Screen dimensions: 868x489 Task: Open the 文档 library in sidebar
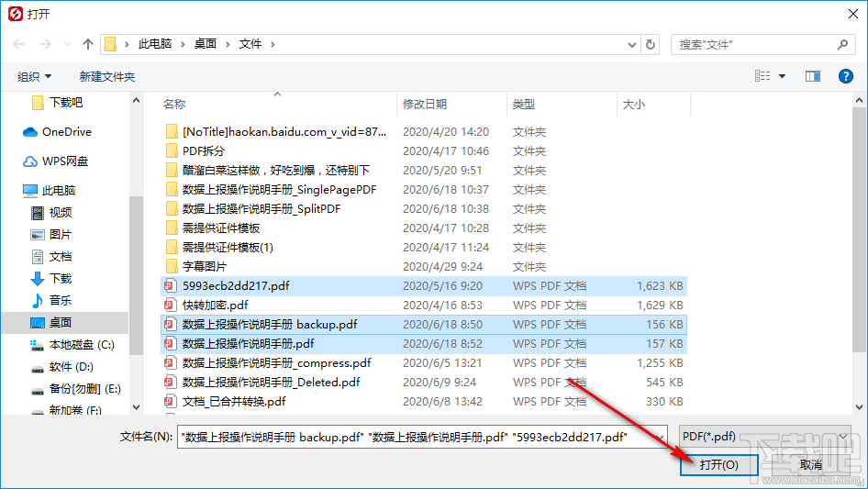(x=51, y=256)
